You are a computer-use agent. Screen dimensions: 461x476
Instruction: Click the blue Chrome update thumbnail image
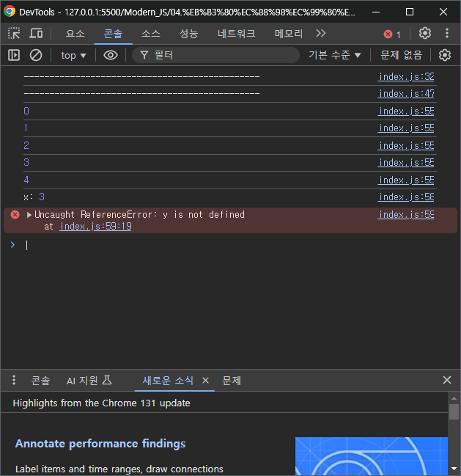pos(372,456)
